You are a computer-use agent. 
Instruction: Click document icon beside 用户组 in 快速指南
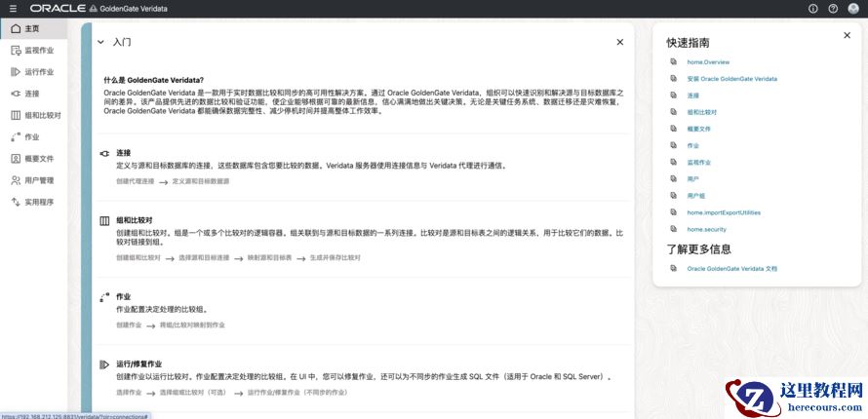pos(674,195)
